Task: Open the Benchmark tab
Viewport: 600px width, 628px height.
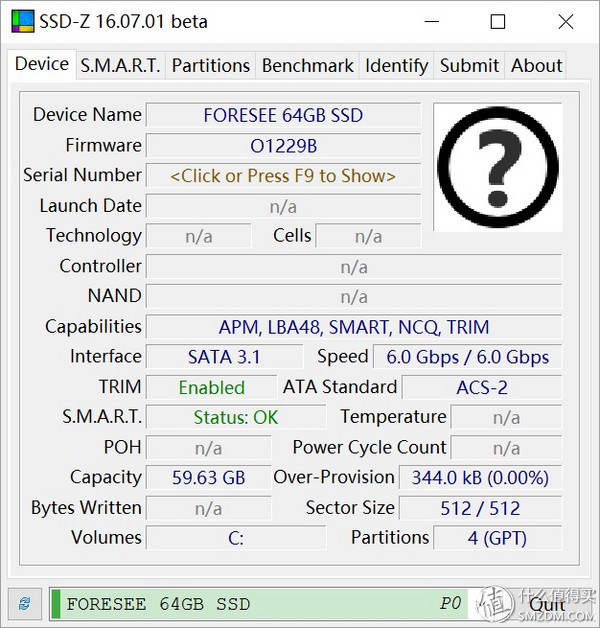Action: 307,66
